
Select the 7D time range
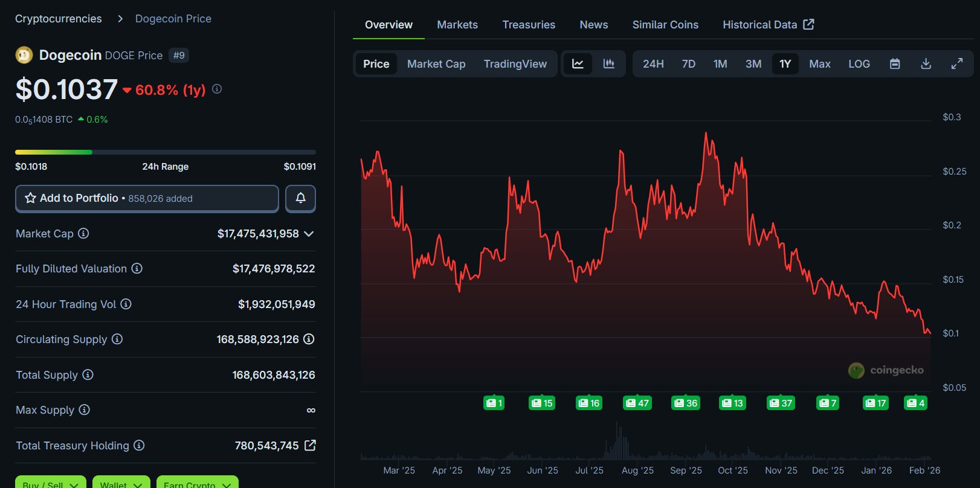[688, 64]
